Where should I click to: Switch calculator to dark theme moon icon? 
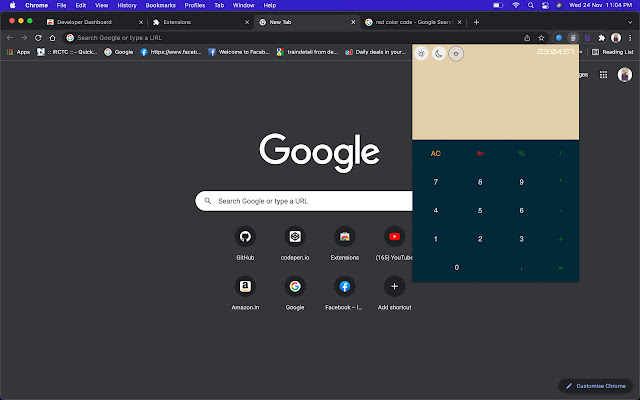click(439, 53)
